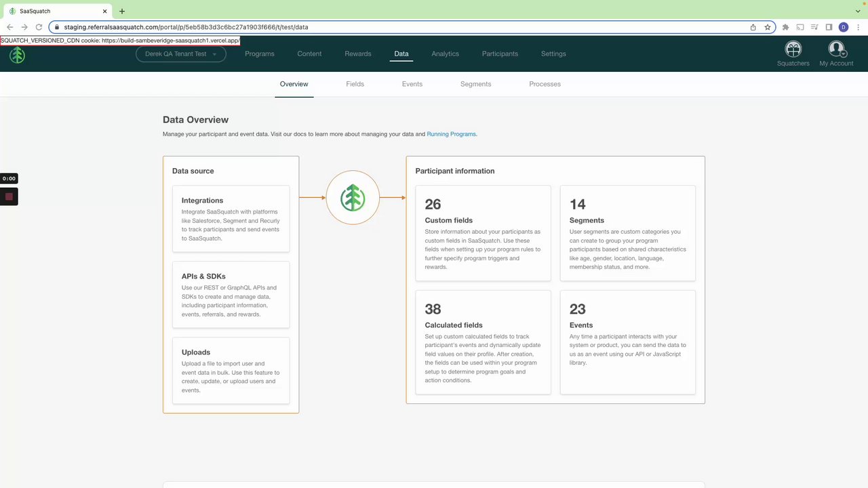Click the circular tree logo between panels

click(x=353, y=198)
